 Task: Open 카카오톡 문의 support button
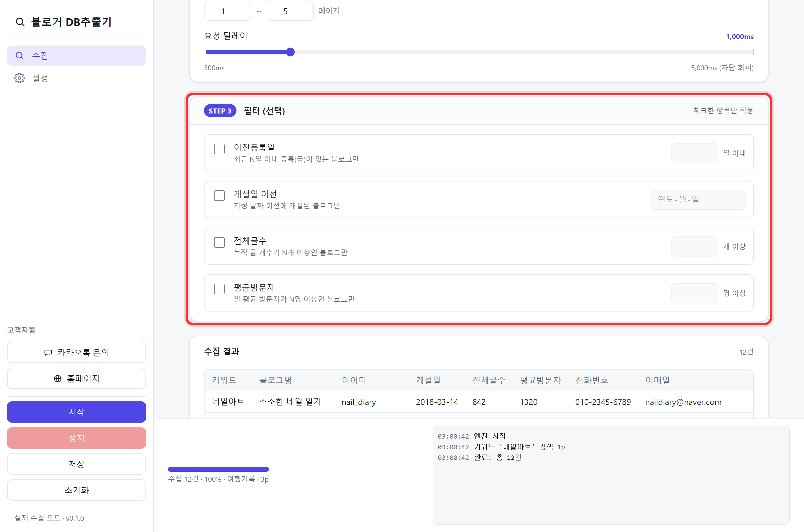[77, 353]
